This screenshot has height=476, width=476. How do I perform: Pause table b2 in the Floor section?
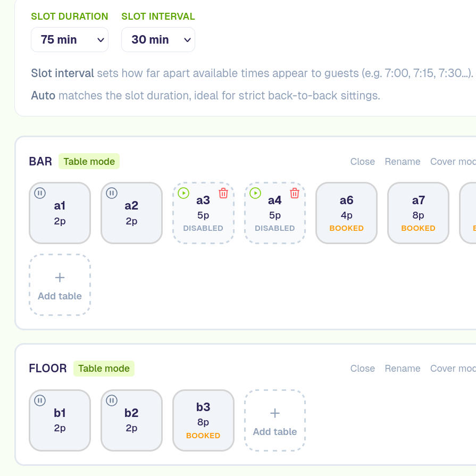click(112, 400)
